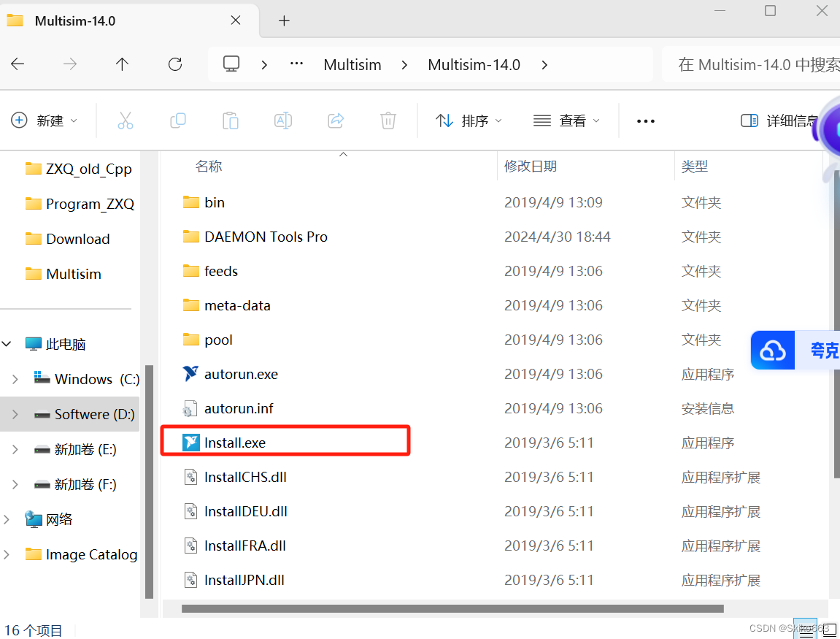Viewport: 840px width, 639px height.
Task: Select the autorun.exe application icon
Action: 190,374
